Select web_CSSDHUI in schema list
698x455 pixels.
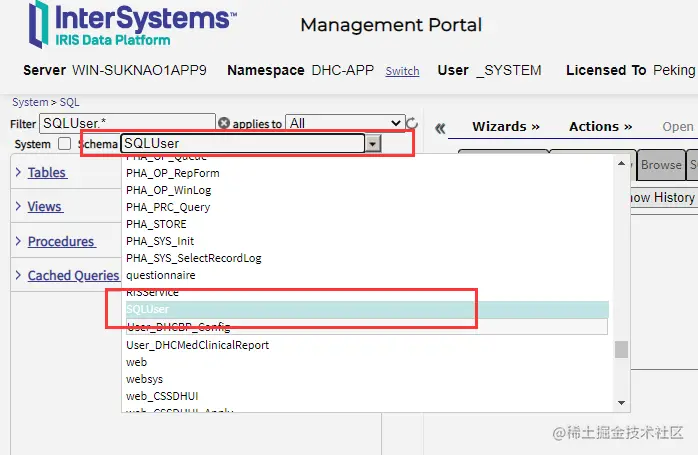click(162, 396)
